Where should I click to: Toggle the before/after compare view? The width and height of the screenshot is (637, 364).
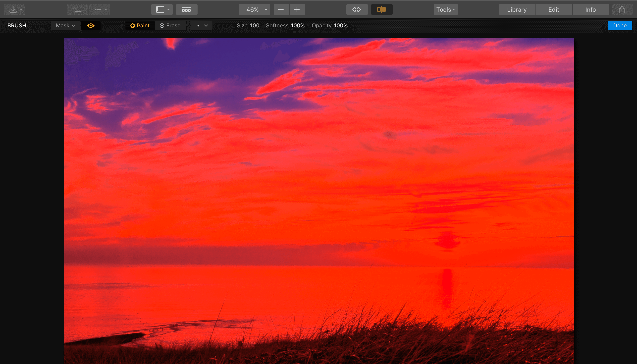pos(381,9)
